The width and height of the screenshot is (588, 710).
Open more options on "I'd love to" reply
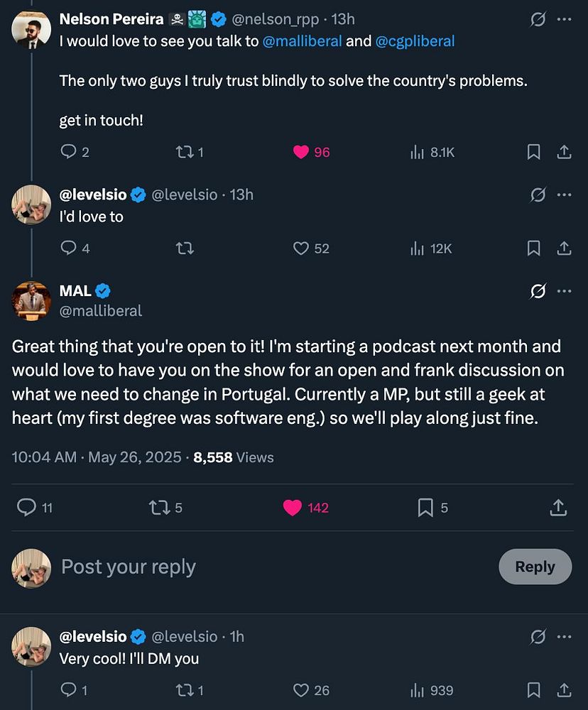click(x=564, y=195)
